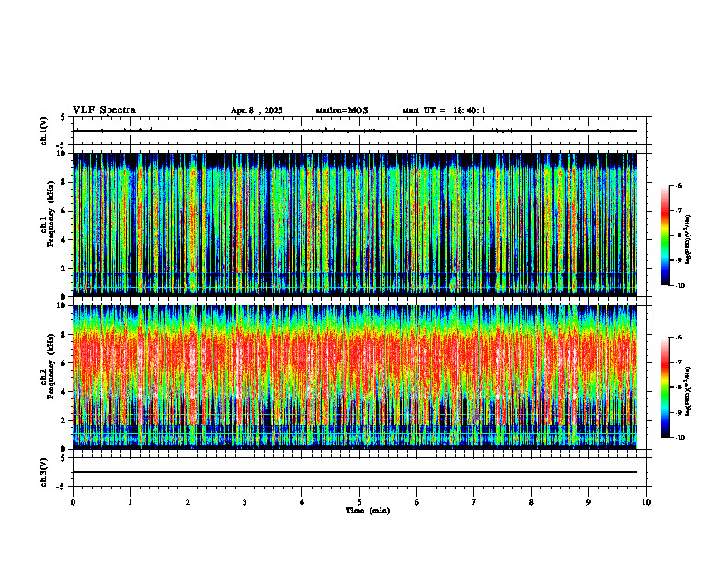This screenshot has height=563, width=728.
Task: Click inside the ch.1 spectrogram panel
Action: (x=355, y=224)
